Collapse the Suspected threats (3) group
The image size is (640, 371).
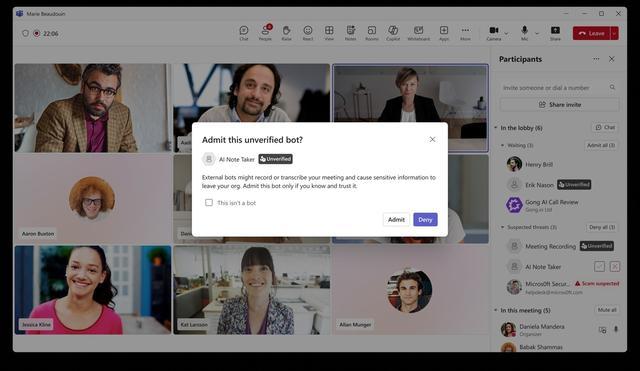click(x=502, y=227)
